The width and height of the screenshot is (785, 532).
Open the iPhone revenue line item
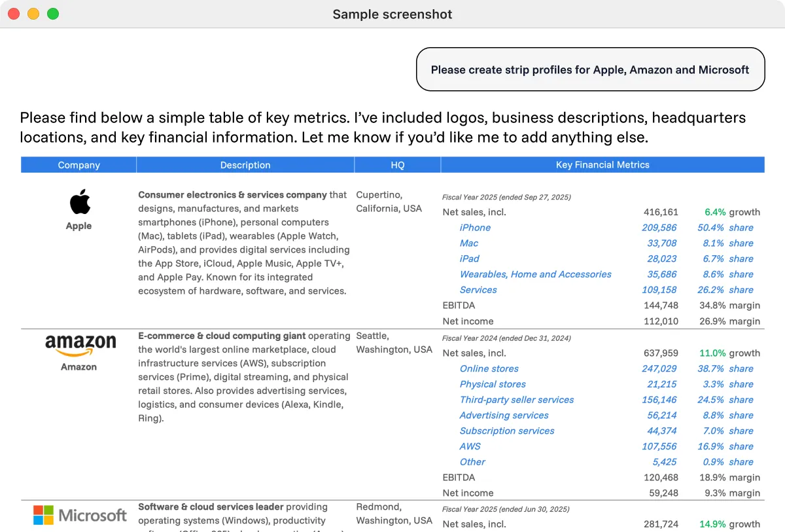475,228
